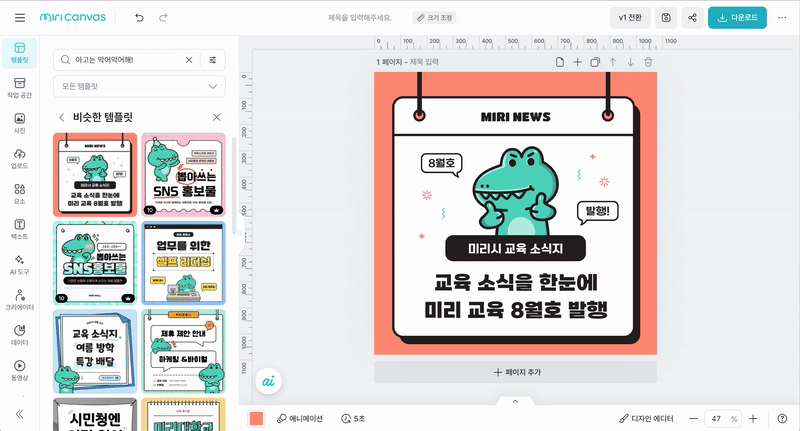Go back from 비슷한 템플릿 list
Viewport: 800px width, 431px height.
(x=62, y=117)
